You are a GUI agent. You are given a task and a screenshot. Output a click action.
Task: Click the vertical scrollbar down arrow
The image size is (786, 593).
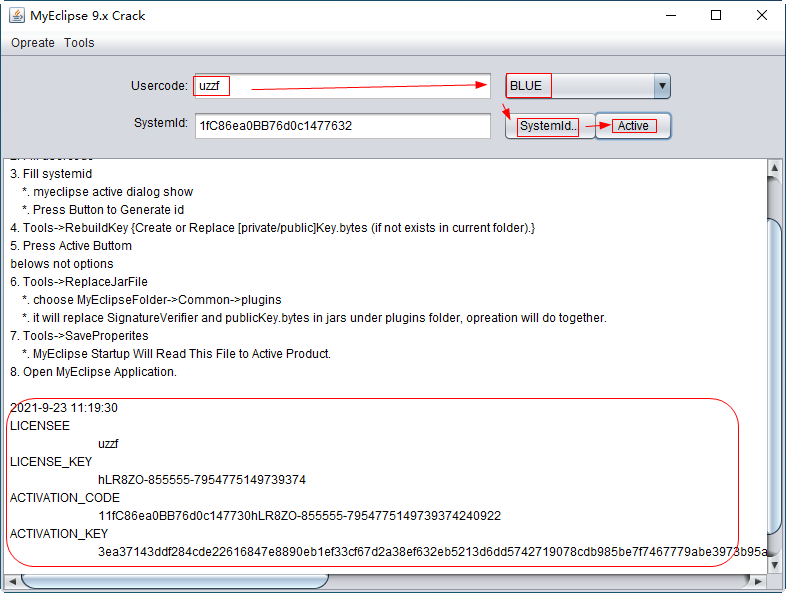pos(776,563)
